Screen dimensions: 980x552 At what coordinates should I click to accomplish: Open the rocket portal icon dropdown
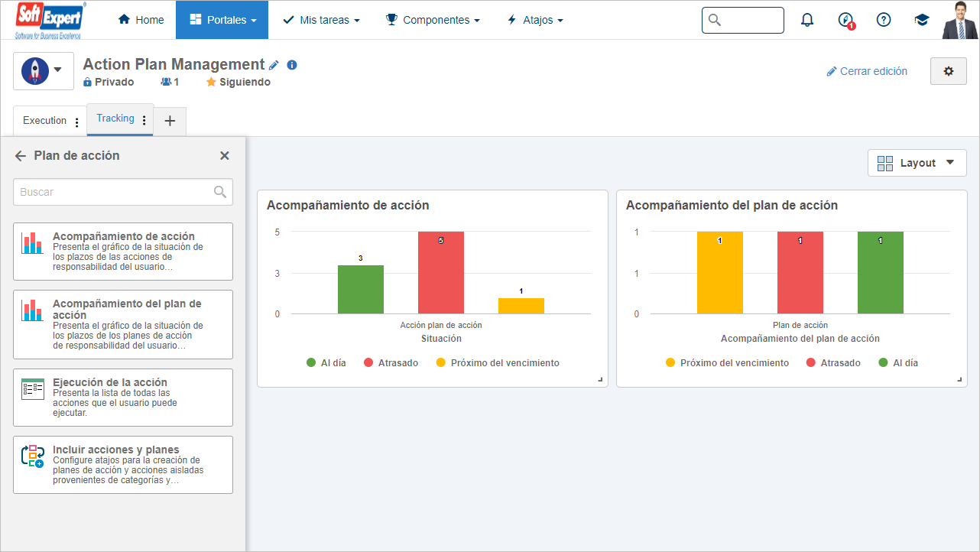[x=44, y=70]
